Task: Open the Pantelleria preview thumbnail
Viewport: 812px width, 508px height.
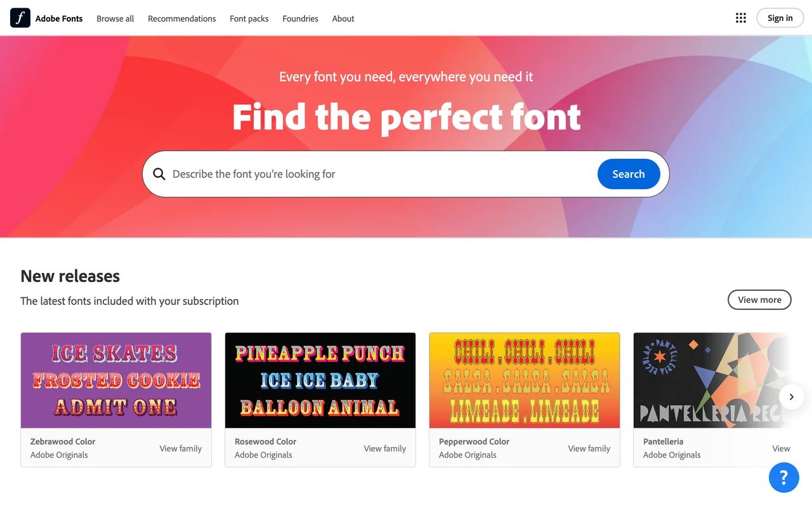Action: point(712,380)
